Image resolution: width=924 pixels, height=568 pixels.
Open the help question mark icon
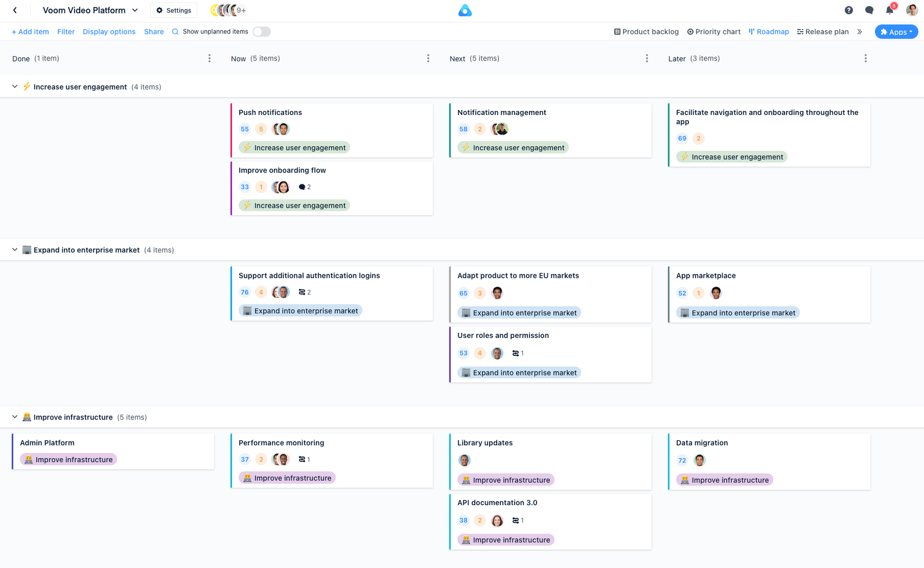[x=849, y=10]
